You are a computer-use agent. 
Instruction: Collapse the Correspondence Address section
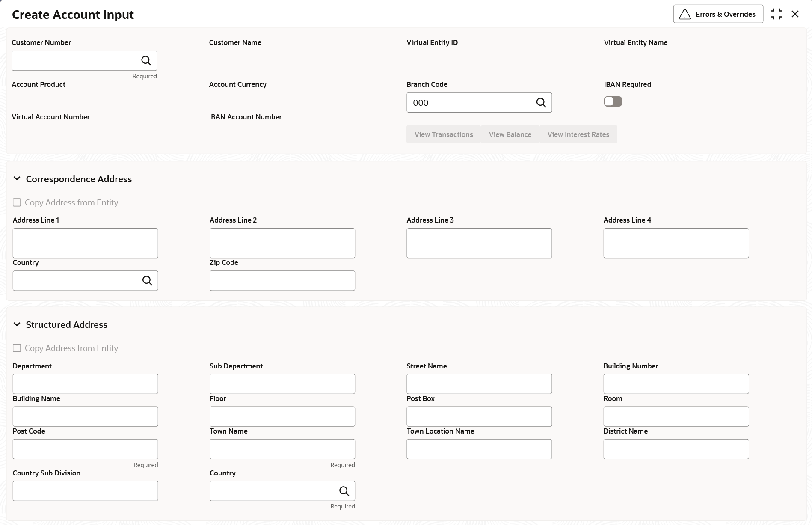tap(17, 179)
